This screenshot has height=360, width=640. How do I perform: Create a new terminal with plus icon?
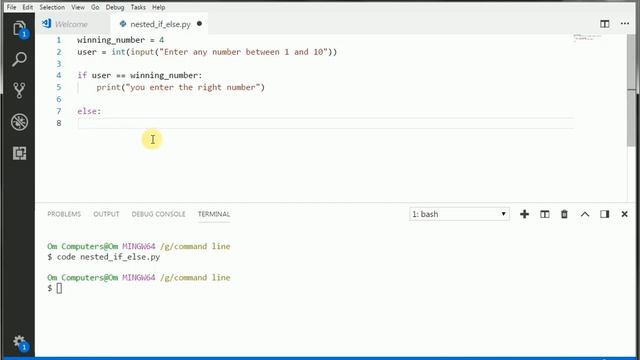tap(524, 214)
